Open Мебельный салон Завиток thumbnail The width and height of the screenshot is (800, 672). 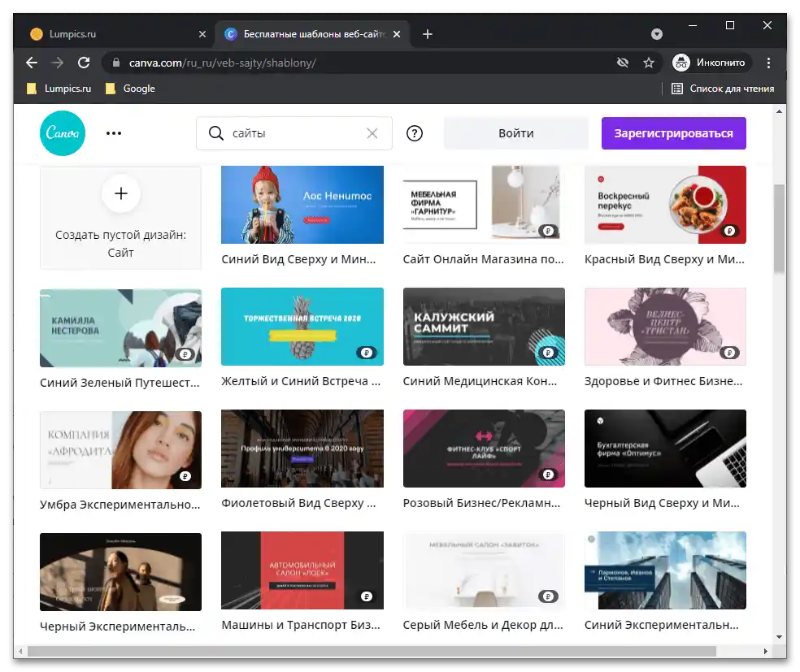[x=484, y=570]
